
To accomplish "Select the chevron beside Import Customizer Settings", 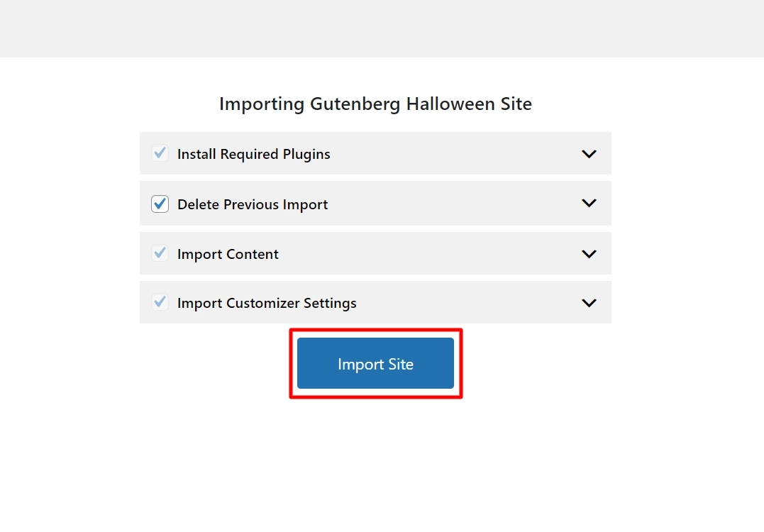I will (x=588, y=302).
